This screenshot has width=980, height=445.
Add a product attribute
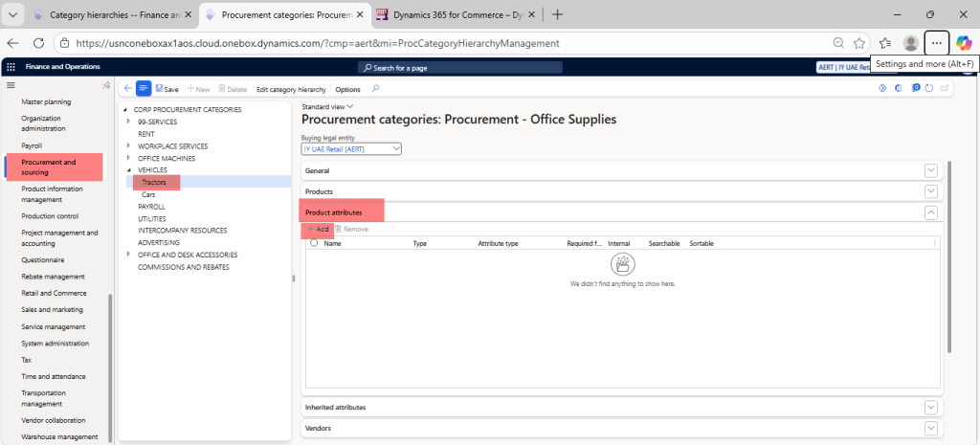pyautogui.click(x=317, y=230)
